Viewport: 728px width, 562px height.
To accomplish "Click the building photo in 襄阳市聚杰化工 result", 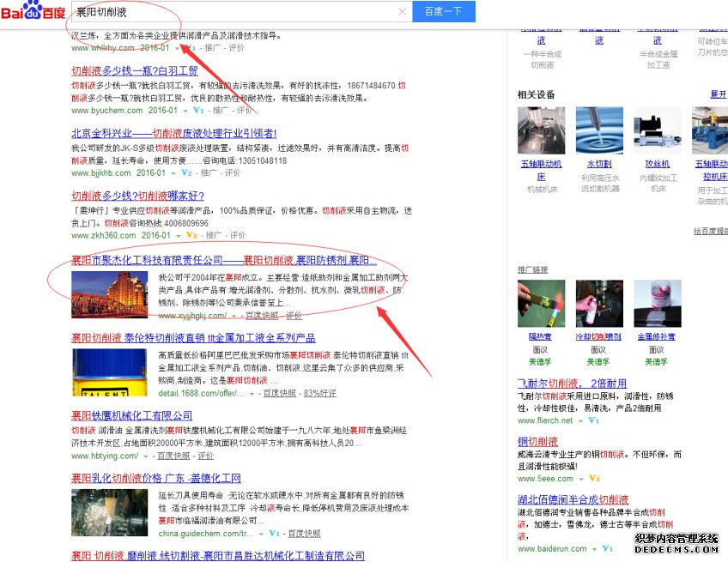I will pyautogui.click(x=110, y=294).
